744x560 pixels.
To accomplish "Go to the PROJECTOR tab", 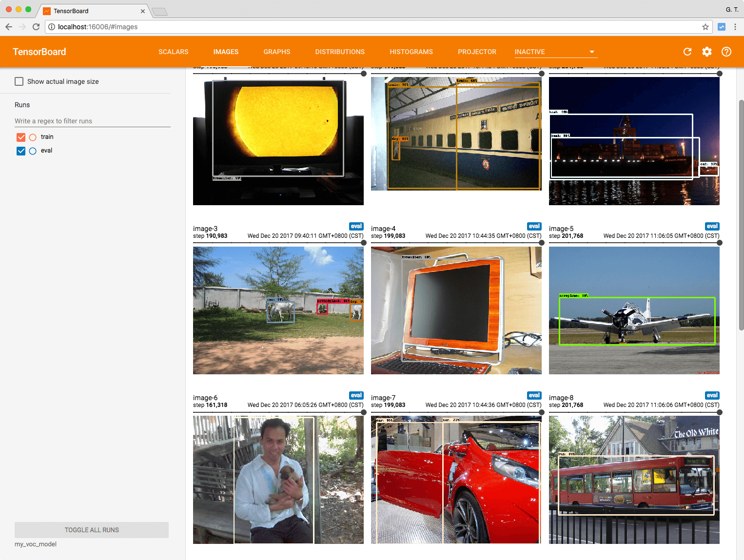I will tap(477, 52).
